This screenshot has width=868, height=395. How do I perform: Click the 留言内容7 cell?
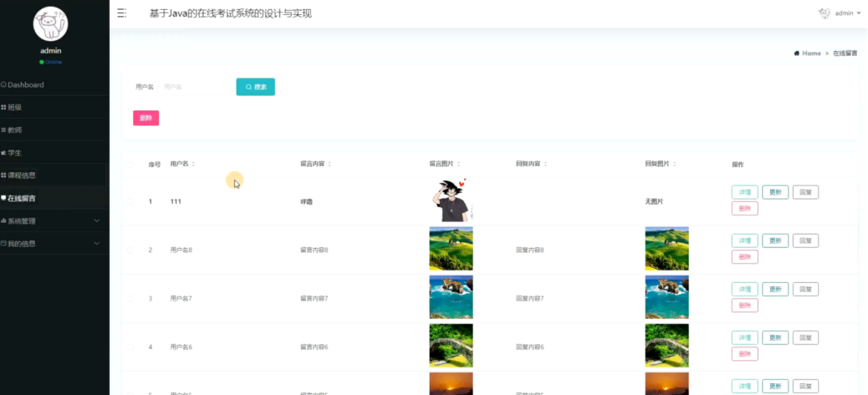coord(314,298)
